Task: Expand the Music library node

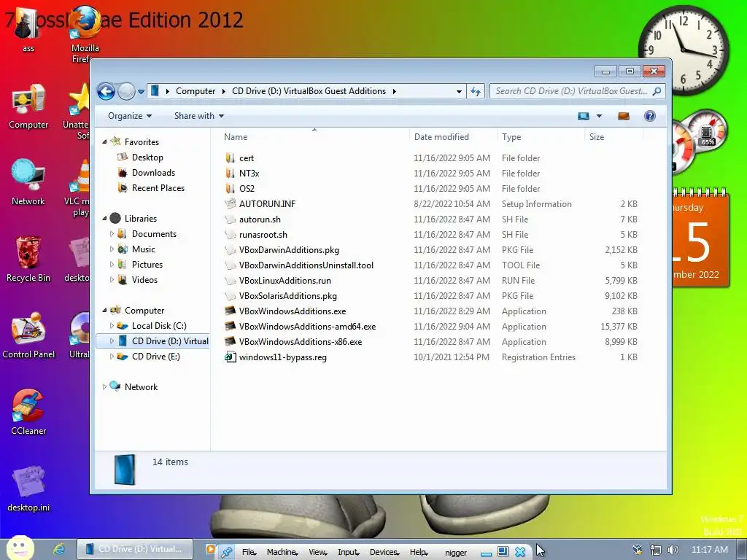Action: (112, 249)
